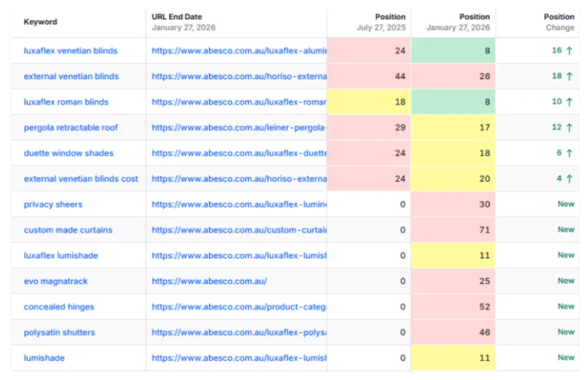The width and height of the screenshot is (588, 380).
Task: Click up arrow for luxaflex venetian blinds change
Action: click(x=569, y=51)
